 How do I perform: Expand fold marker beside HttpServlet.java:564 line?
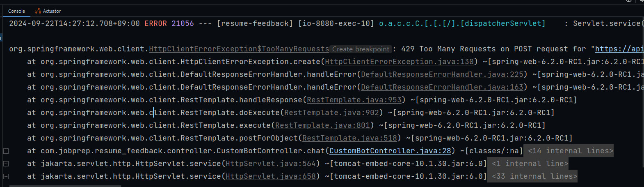click(x=6, y=164)
